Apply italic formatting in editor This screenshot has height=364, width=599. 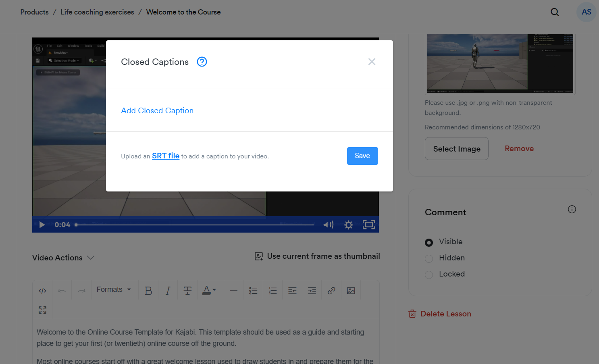click(x=168, y=291)
